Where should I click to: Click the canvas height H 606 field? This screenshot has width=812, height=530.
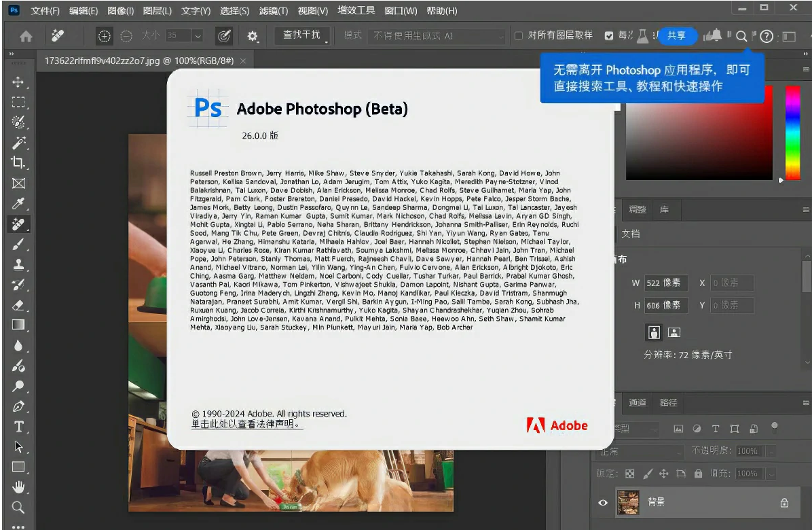[x=666, y=306]
